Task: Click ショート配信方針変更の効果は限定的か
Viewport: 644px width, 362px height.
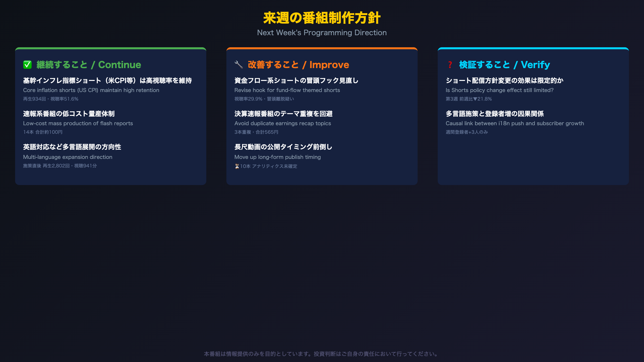Action: pos(504,80)
